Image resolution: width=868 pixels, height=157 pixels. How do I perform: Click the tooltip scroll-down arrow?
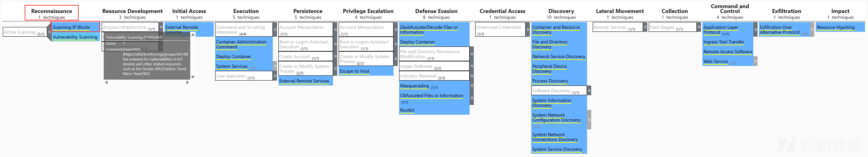coord(193,77)
